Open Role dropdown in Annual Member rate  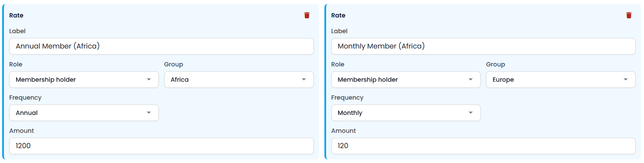tap(84, 80)
